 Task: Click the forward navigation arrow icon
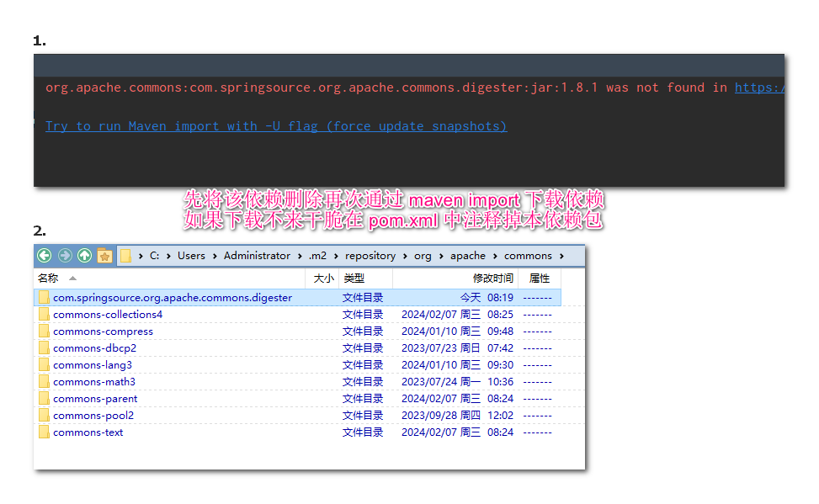coord(65,256)
